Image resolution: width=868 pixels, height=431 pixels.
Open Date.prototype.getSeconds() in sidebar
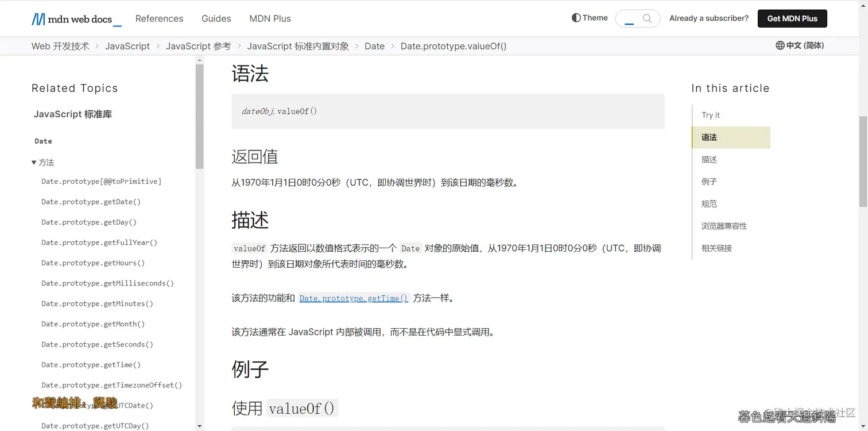coord(97,345)
